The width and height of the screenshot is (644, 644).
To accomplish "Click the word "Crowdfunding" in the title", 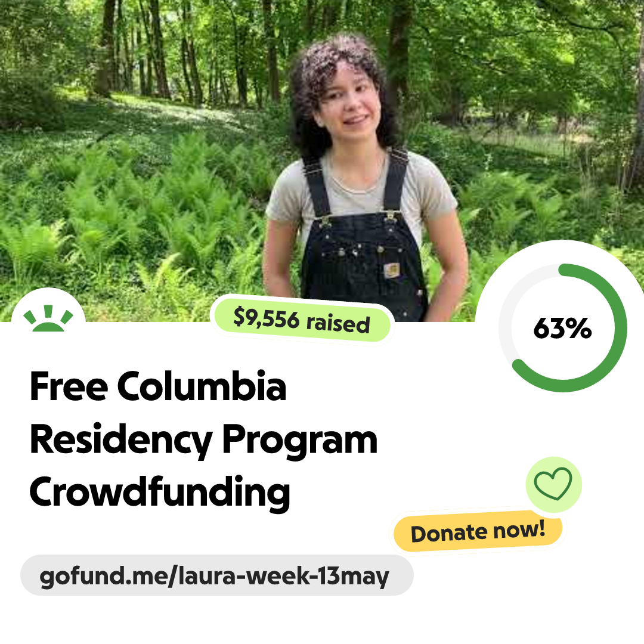I will [160, 492].
